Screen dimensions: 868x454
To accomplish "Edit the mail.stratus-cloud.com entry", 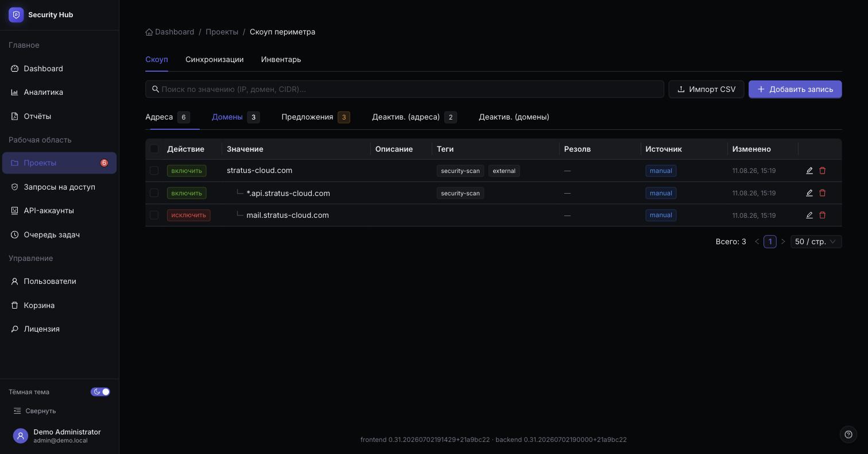I will tap(809, 215).
